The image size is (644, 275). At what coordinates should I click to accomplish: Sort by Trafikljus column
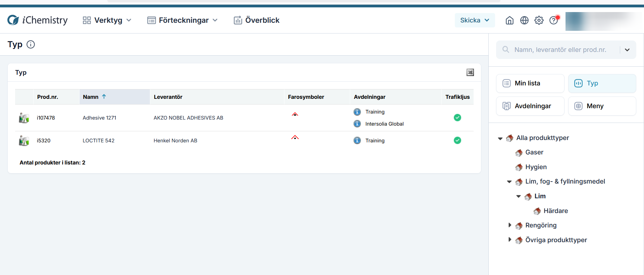click(458, 97)
